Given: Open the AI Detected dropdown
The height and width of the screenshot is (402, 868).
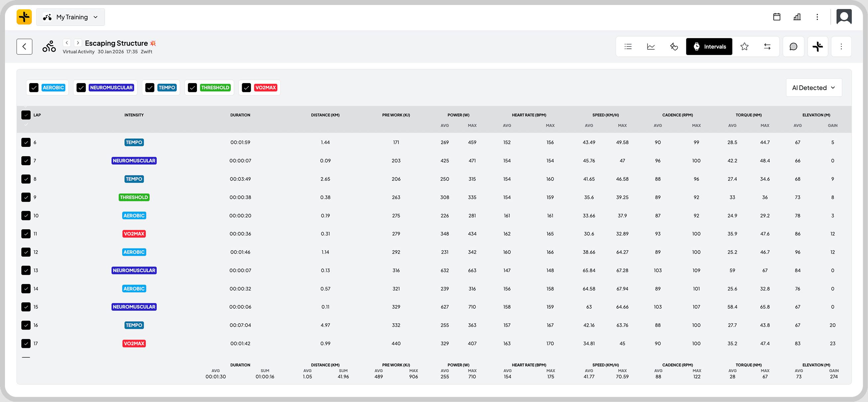Looking at the screenshot, I should pos(814,88).
